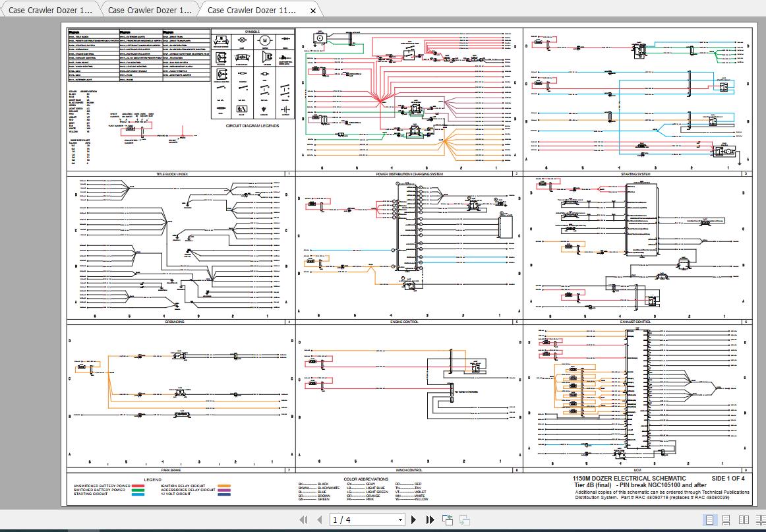Screen dimensions: 766x532
Task: Jump to the last page
Action: [x=429, y=519]
